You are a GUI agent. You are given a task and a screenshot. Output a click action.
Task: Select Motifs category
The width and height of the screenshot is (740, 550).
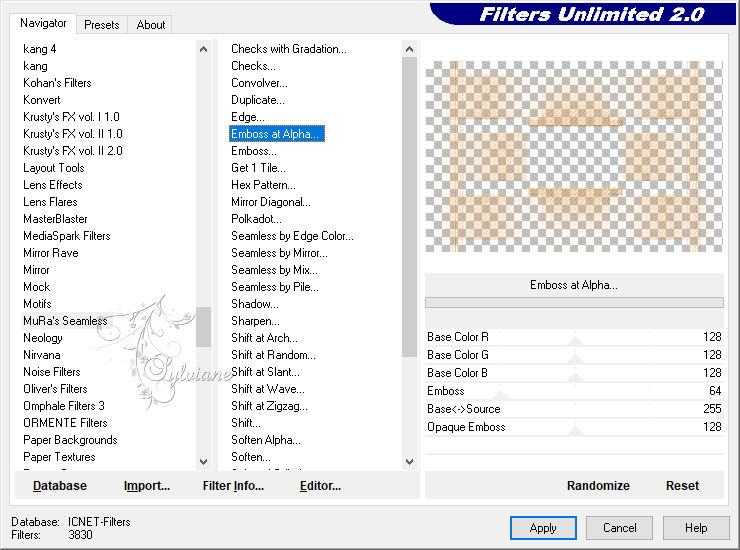37,304
